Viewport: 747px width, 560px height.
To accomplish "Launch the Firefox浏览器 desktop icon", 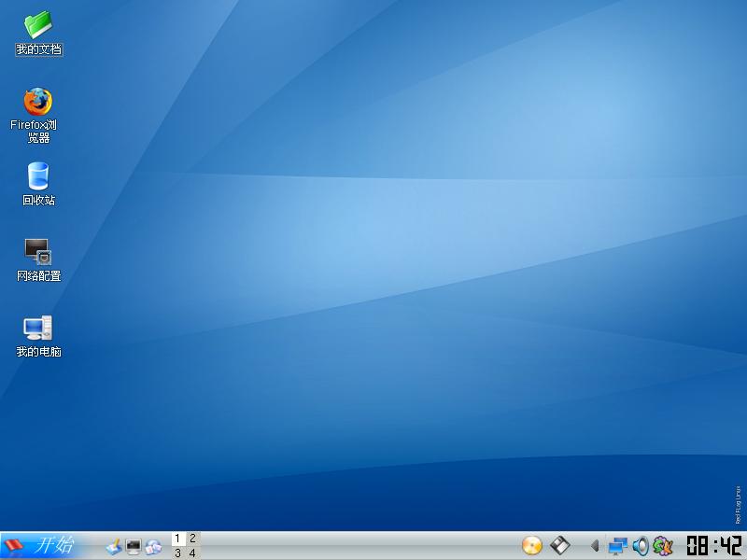I will click(x=38, y=101).
